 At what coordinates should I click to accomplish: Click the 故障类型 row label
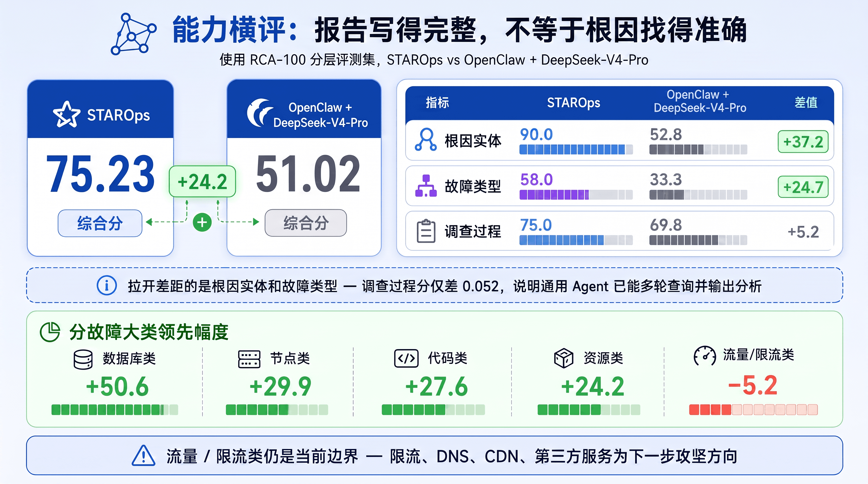coord(473,186)
